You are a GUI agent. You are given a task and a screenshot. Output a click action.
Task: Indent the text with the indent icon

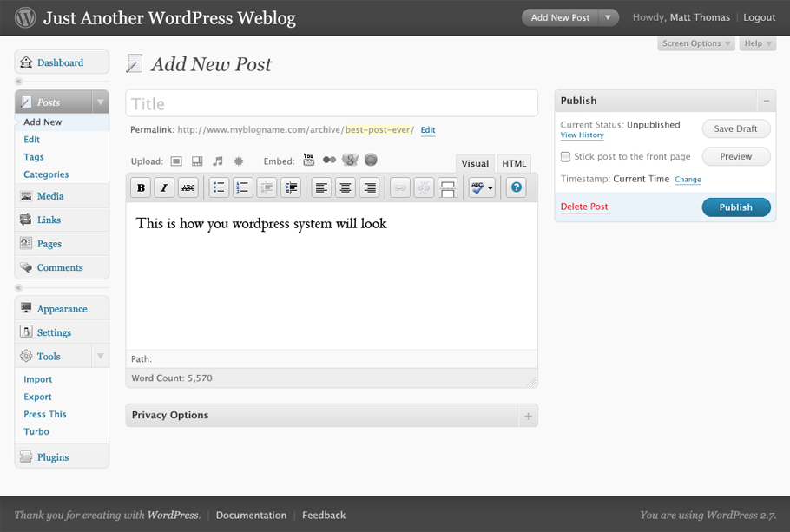[291, 188]
